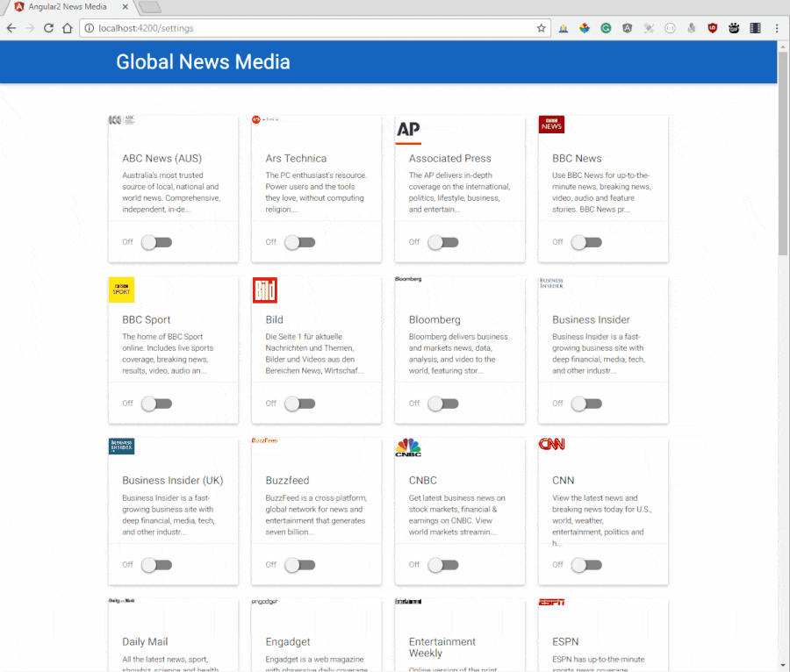
Task: Click the ABC News (AUS) logo icon
Action: click(x=121, y=120)
